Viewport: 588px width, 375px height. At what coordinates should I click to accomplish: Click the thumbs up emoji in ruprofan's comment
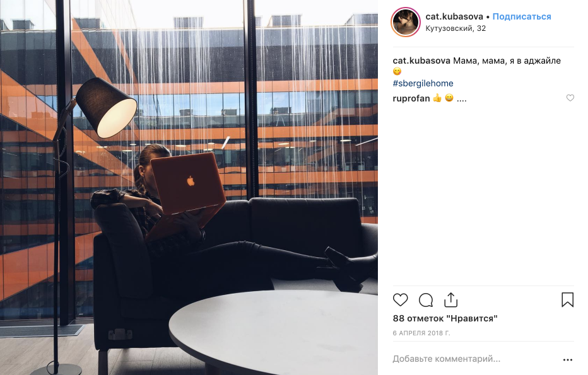pos(437,98)
